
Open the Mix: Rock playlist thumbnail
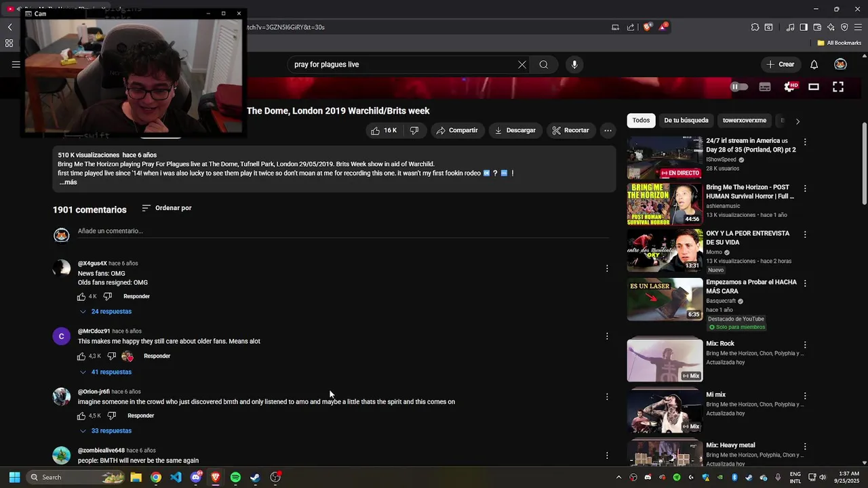[x=665, y=360]
